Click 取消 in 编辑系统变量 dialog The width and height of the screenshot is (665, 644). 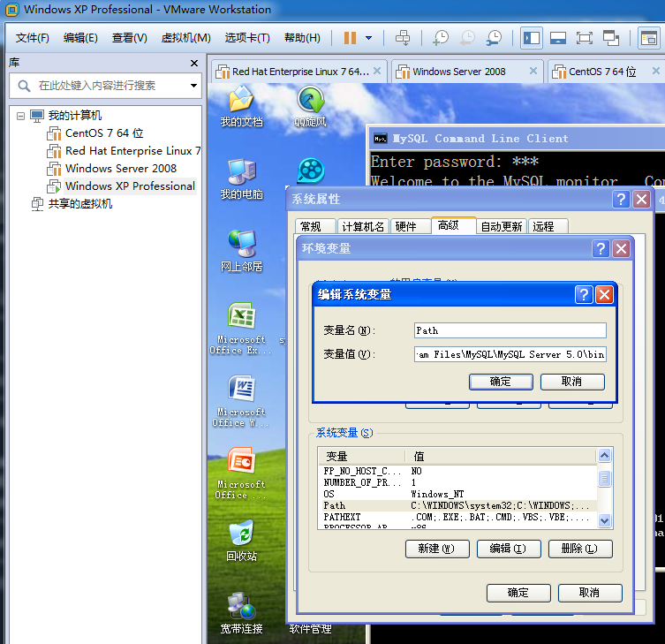click(572, 382)
